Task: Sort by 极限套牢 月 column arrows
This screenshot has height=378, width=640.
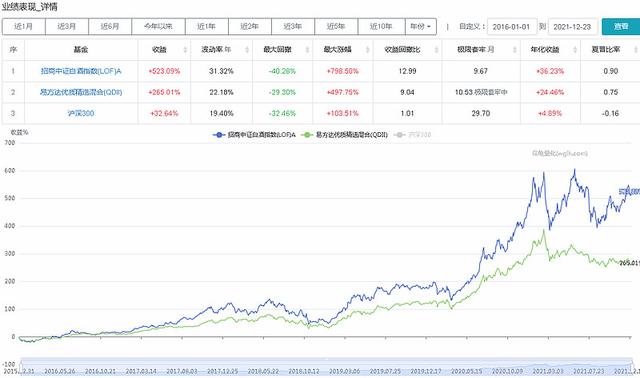Action: point(515,50)
